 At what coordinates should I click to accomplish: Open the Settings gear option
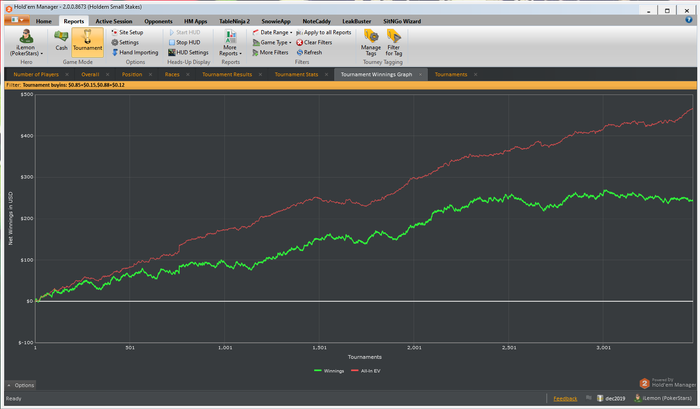pyautogui.click(x=125, y=42)
